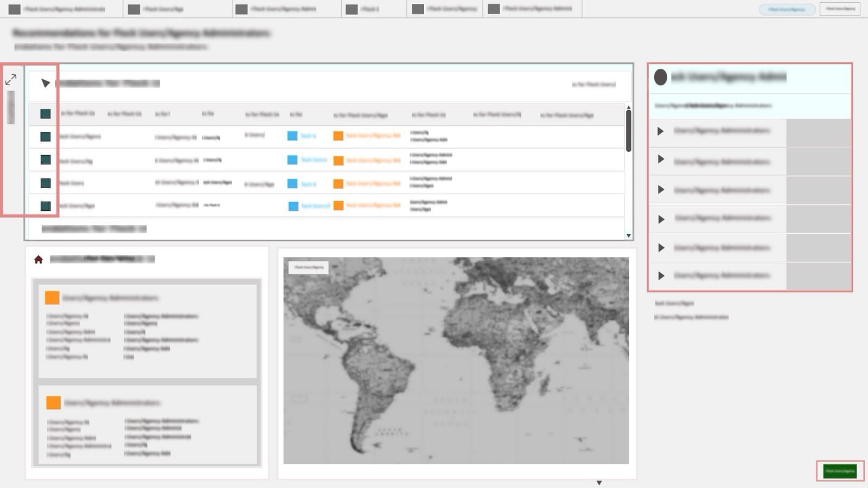Click the orange icon on the top detail card
Screen dimensions: 868x488
[x=52, y=298]
